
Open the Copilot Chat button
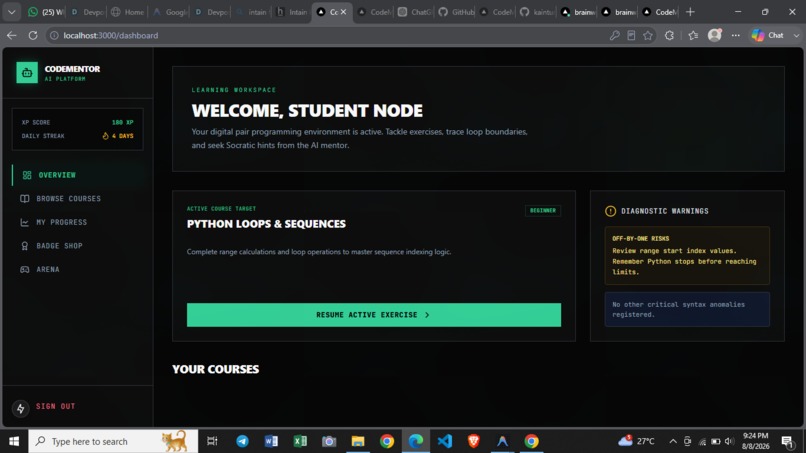[x=768, y=35]
